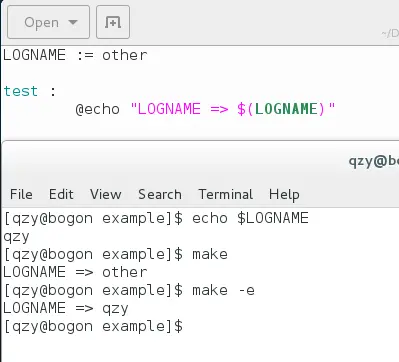This screenshot has width=399, height=362.
Task: Click the 'LOGNAME => other' terminal output
Action: coord(75,272)
